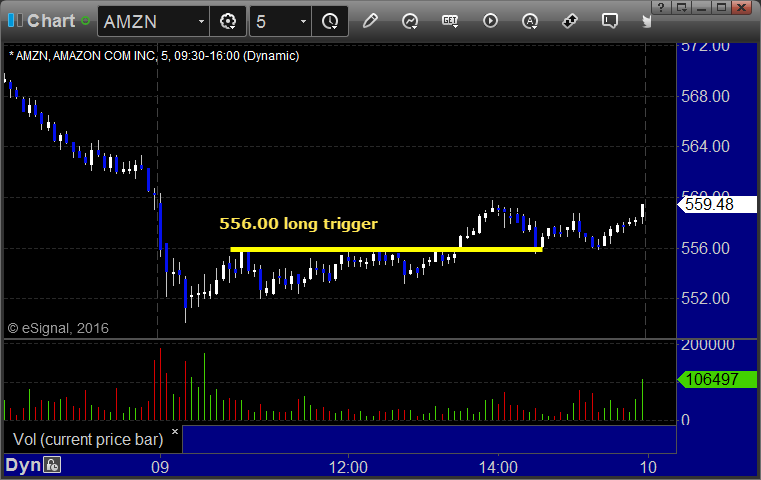Image resolution: width=761 pixels, height=480 pixels.
Task: Click the 12:00 time axis label
Action: (348, 467)
